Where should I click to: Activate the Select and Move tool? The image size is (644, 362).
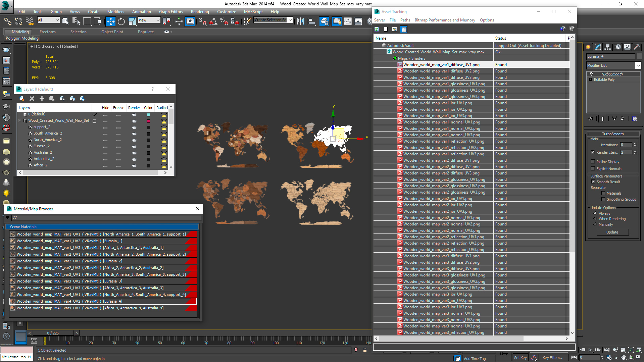click(x=110, y=21)
